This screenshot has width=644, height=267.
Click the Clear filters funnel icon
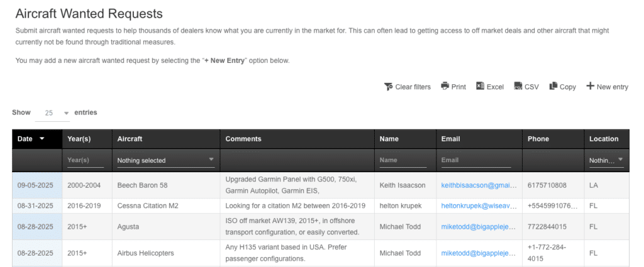click(388, 87)
